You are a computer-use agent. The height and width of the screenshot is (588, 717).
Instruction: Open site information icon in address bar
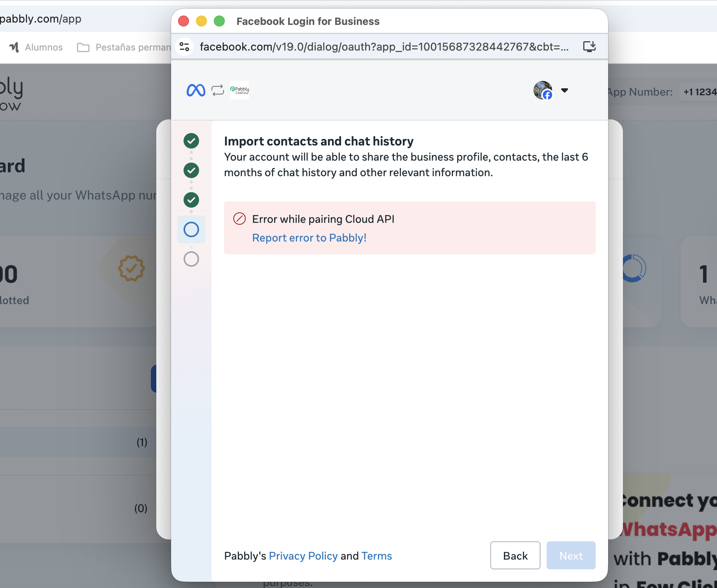184,47
